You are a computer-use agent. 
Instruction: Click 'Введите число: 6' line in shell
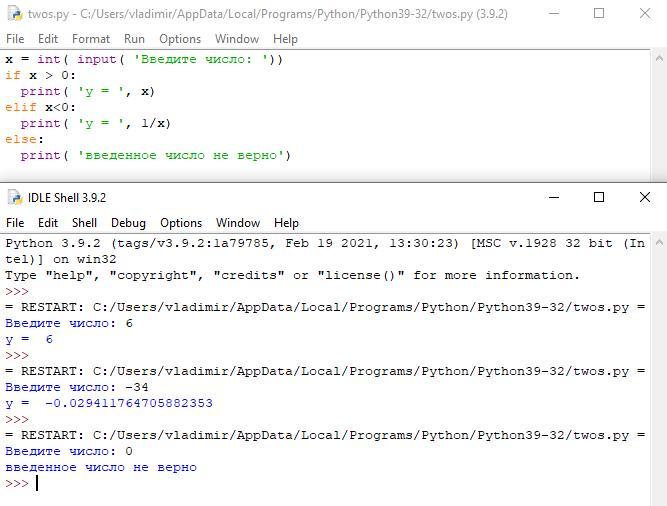(x=69, y=323)
